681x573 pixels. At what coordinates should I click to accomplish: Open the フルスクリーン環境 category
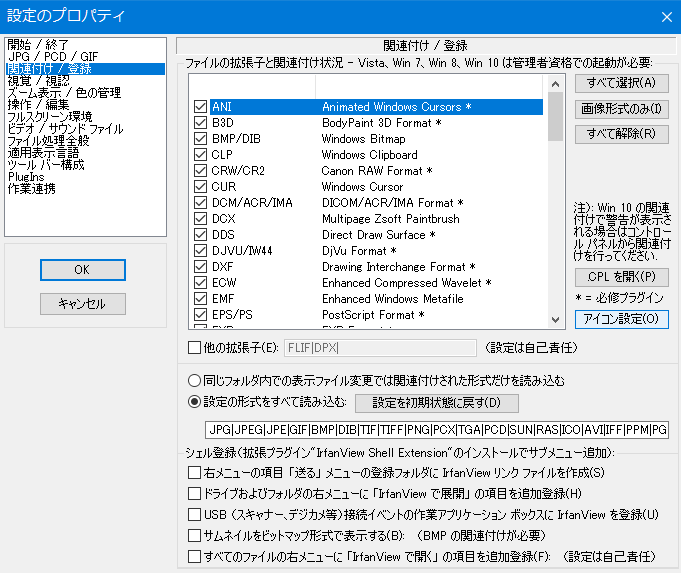coord(50,117)
